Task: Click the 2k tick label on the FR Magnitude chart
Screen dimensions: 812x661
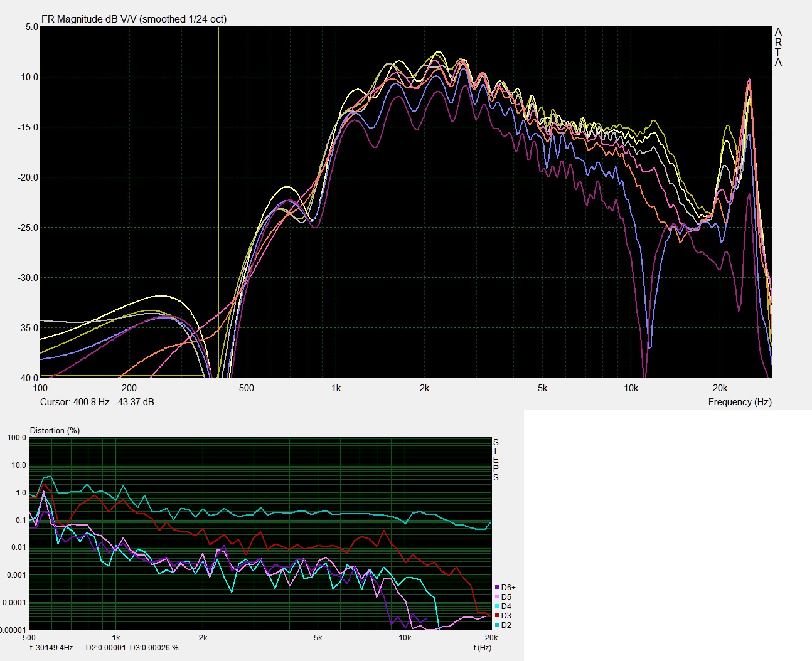Action: 424,388
